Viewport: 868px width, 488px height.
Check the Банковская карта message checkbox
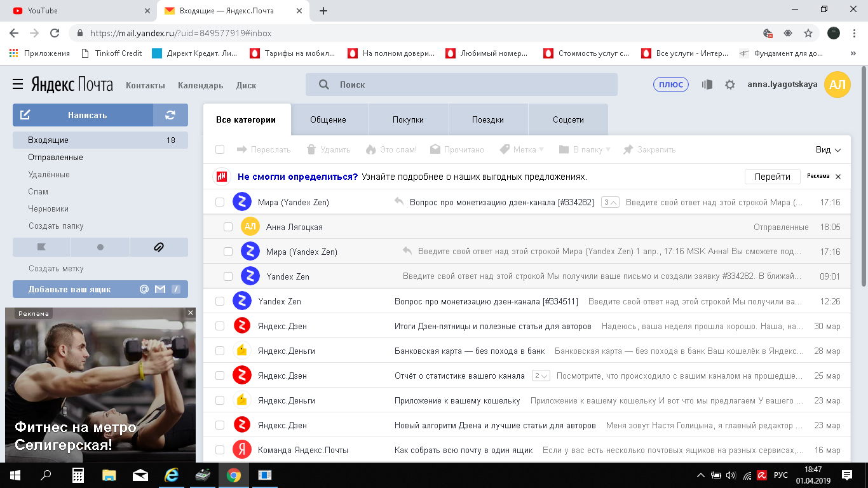click(x=220, y=351)
